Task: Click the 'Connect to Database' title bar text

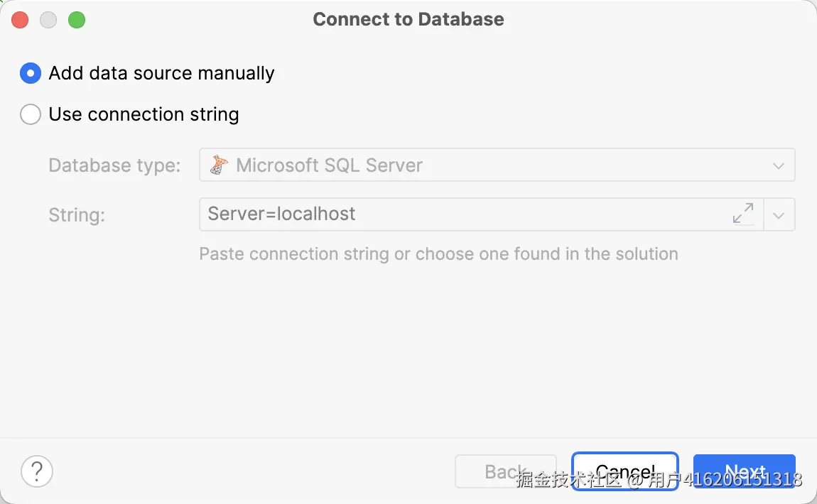Action: pos(408,19)
